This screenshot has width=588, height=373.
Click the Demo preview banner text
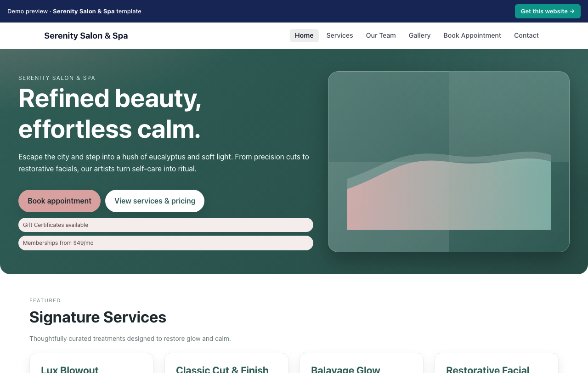(x=74, y=11)
